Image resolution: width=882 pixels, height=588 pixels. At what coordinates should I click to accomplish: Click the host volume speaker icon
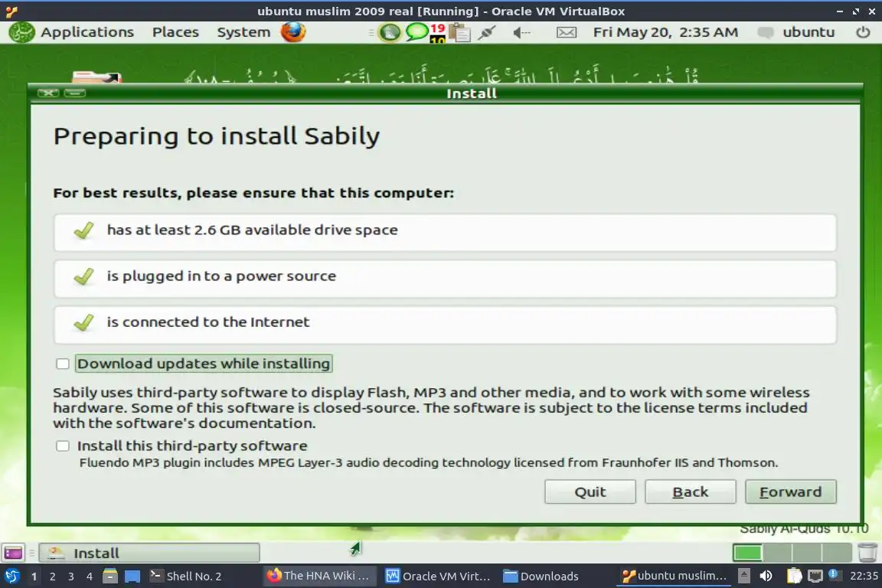[766, 576]
